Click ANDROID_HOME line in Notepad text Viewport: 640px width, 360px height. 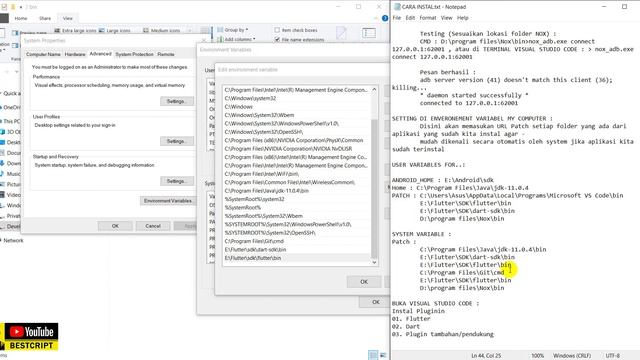point(443,180)
